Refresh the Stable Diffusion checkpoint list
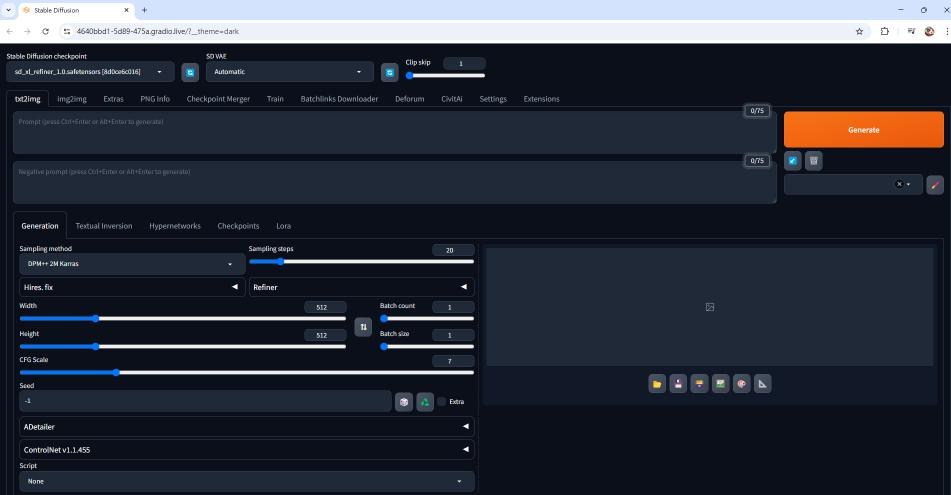The image size is (951, 495). click(x=190, y=72)
